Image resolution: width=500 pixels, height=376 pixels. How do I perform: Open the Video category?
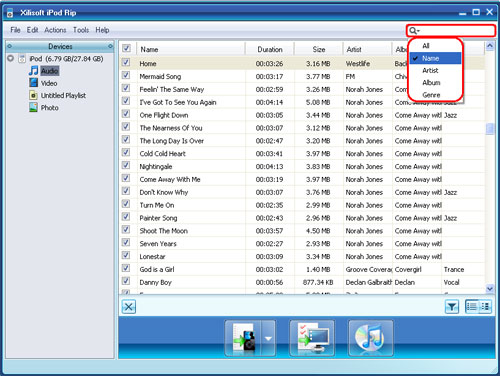coord(49,83)
